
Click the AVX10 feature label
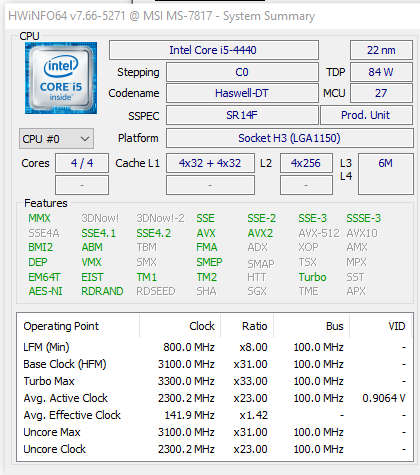click(x=362, y=233)
